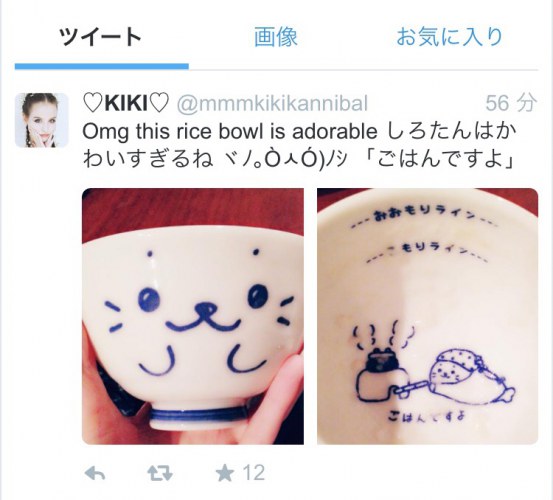View the bowl interior illustration photo

click(427, 316)
